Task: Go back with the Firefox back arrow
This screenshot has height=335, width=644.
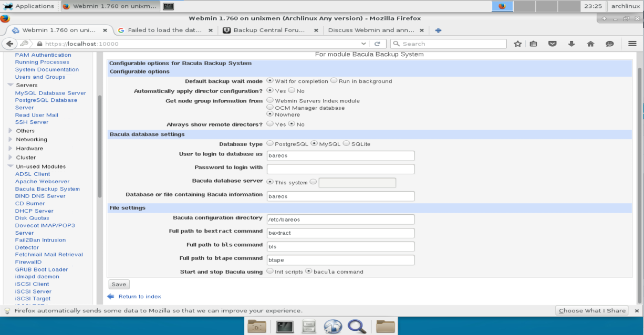Action: (x=9, y=44)
